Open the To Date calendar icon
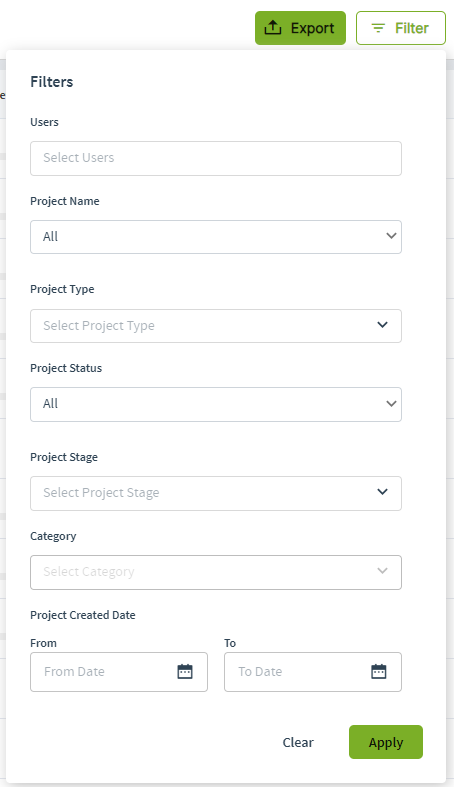 coord(379,672)
